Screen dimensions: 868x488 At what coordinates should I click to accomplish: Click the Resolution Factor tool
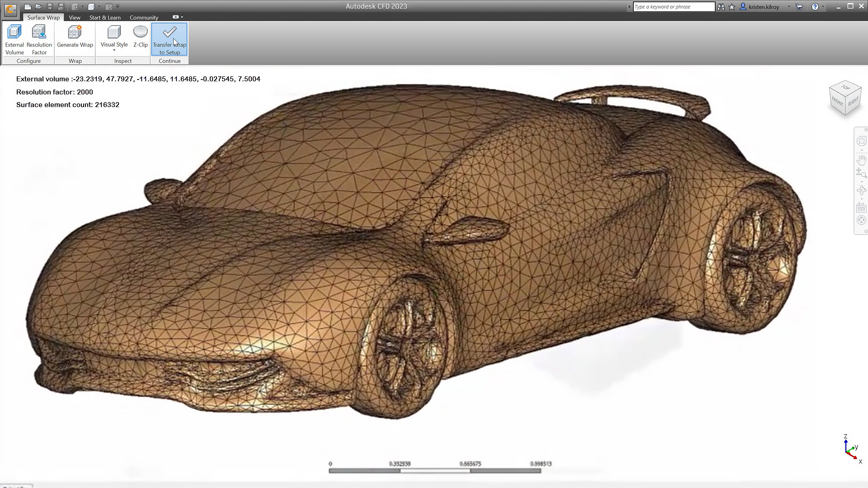(39, 40)
